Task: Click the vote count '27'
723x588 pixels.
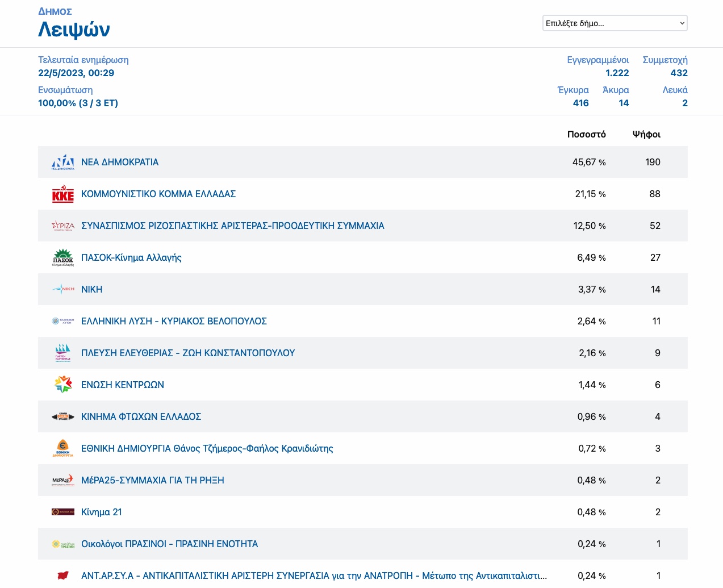Action: tap(655, 257)
